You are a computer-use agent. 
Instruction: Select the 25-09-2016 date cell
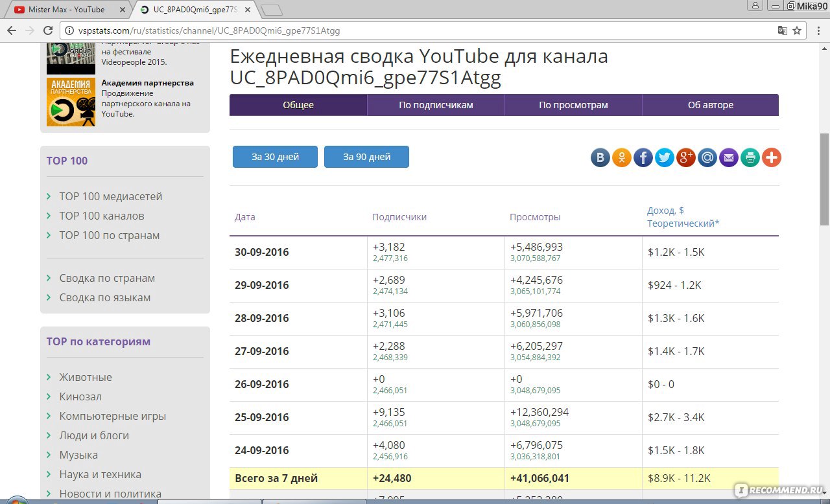click(262, 417)
